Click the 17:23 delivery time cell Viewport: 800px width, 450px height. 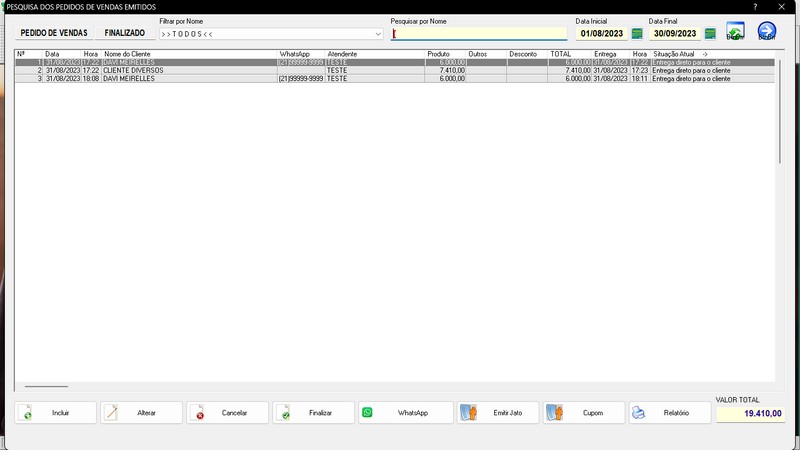[x=640, y=70]
